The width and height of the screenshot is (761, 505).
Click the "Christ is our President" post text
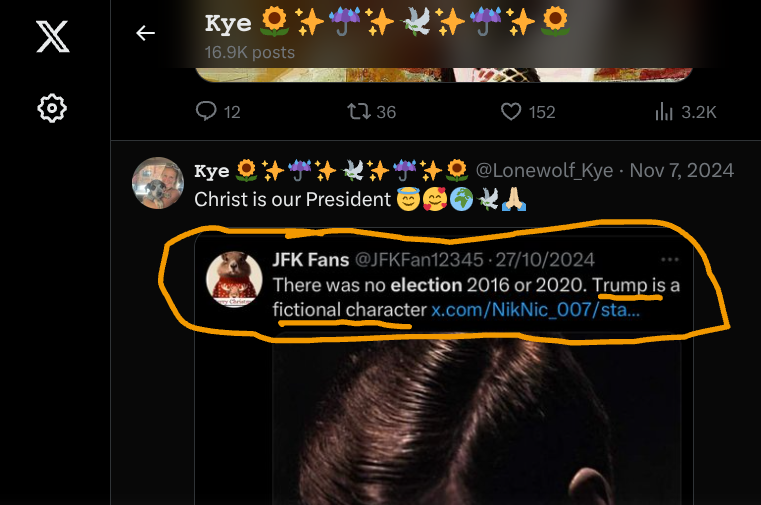coord(292,199)
